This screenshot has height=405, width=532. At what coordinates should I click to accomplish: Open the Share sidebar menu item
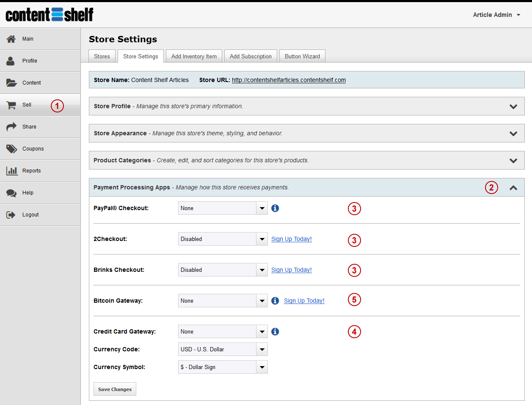pos(40,127)
